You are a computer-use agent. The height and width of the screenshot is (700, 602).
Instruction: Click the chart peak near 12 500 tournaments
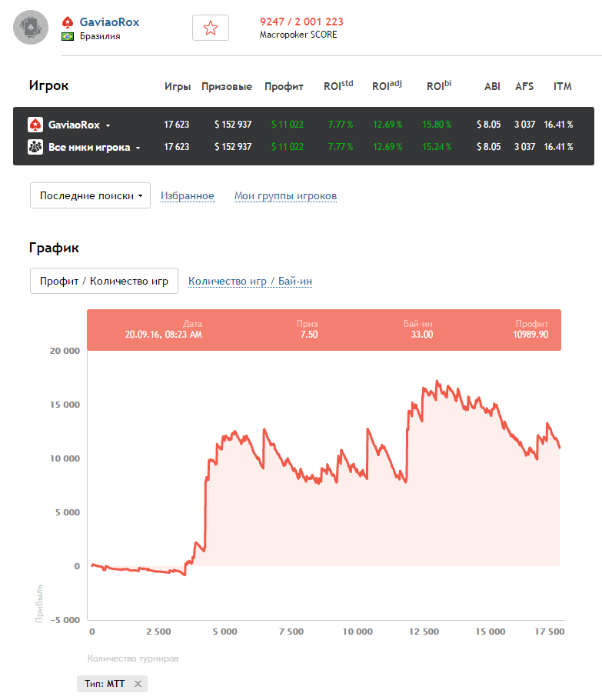pos(437,382)
